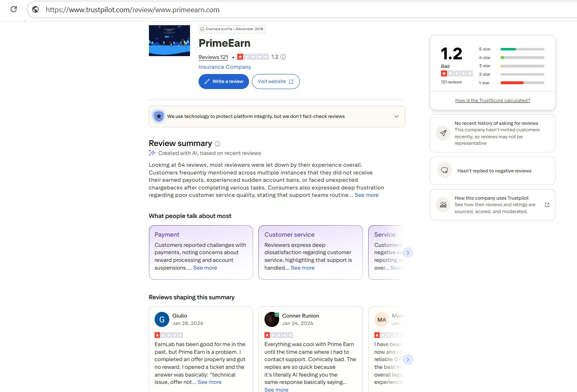The image size is (577, 392).
Task: Expand Customer service topic See more
Action: (x=303, y=268)
